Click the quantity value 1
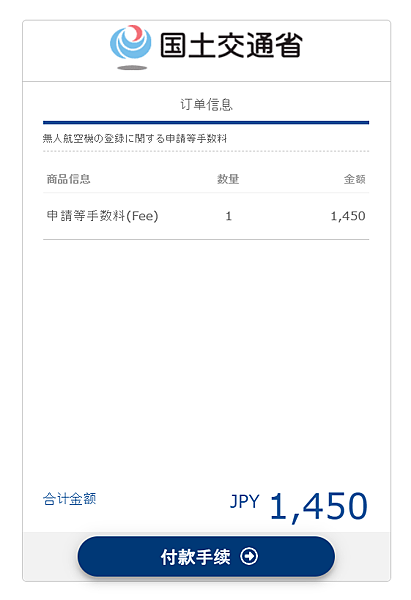The width and height of the screenshot is (411, 600). point(228,216)
